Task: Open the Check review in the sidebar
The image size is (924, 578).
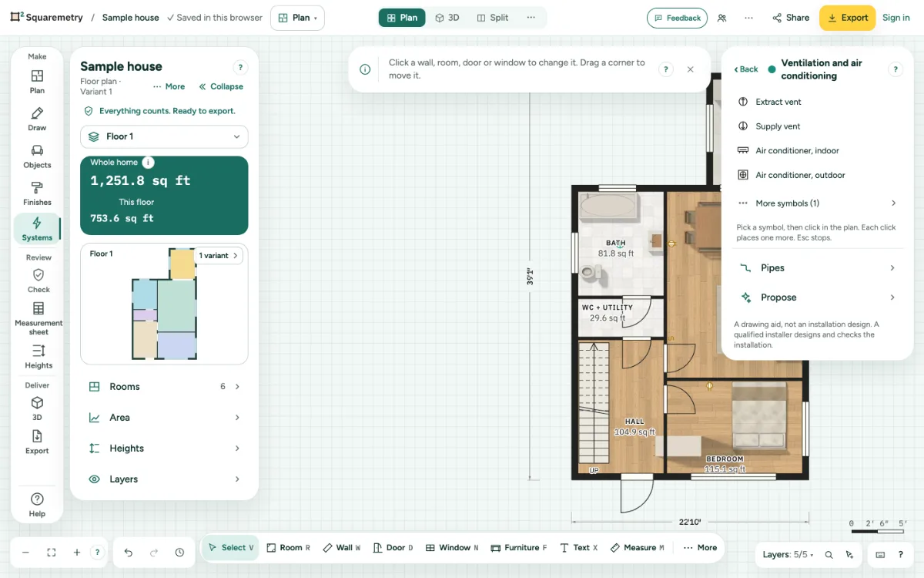Action: 38,281
